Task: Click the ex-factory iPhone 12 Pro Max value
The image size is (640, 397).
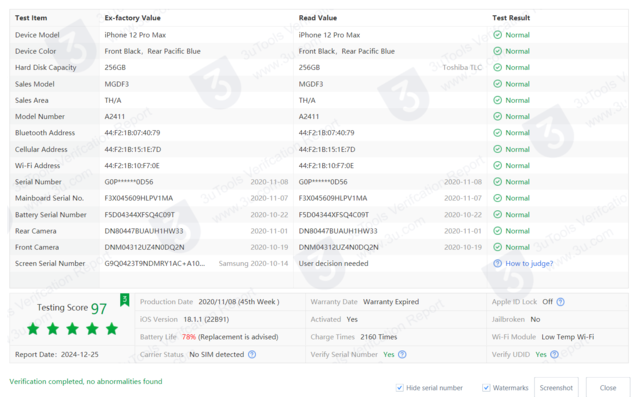Action: point(135,35)
